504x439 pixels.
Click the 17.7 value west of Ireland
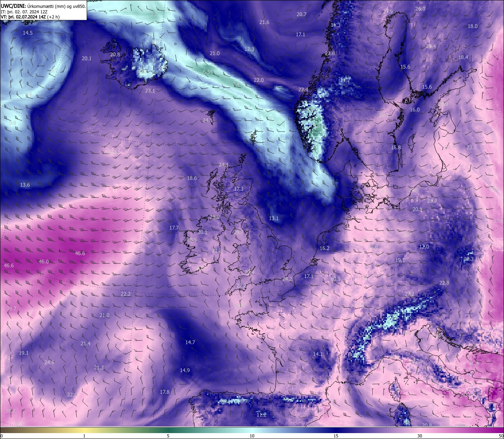coord(174,228)
